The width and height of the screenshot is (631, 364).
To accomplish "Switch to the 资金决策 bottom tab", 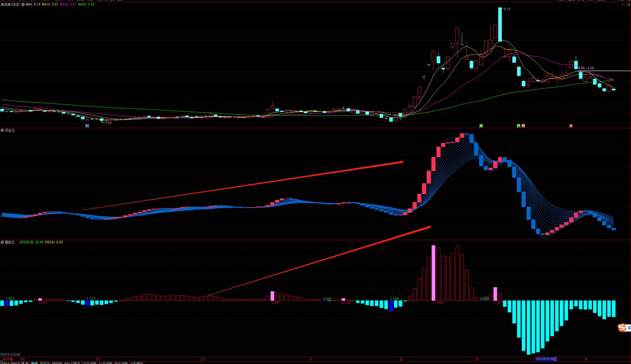I will point(121,363).
